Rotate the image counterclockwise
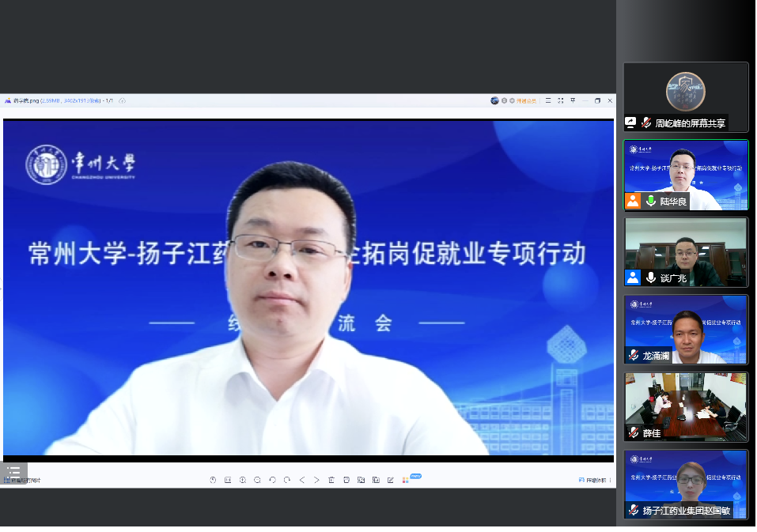The height and width of the screenshot is (532, 757). coord(272,480)
